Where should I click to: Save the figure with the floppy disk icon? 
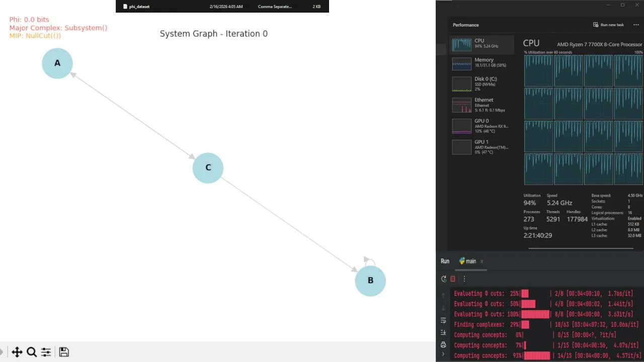tap(64, 352)
